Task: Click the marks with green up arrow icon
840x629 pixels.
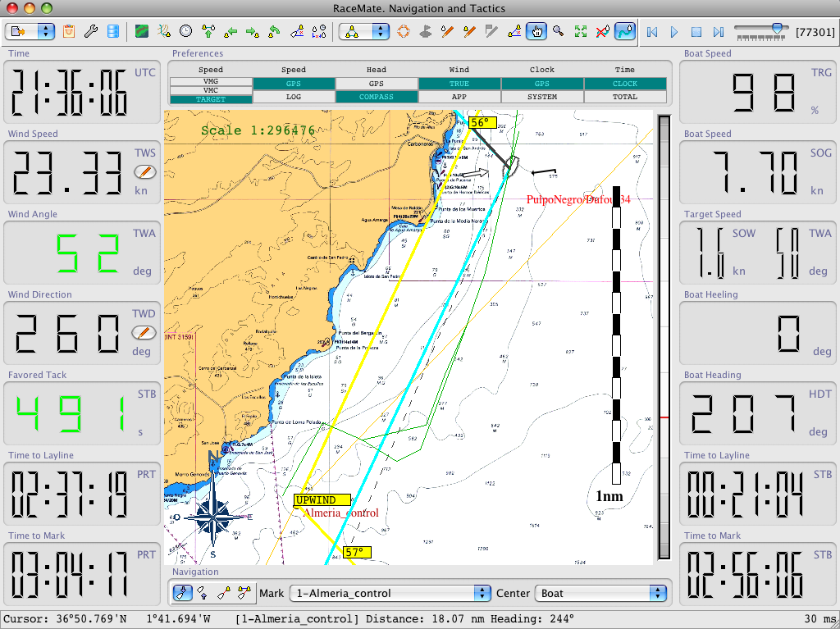Action: [x=208, y=31]
